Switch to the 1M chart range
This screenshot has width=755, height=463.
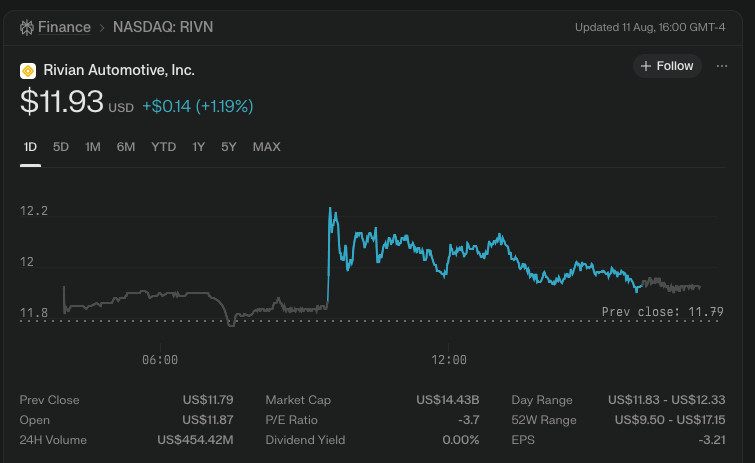coord(93,147)
